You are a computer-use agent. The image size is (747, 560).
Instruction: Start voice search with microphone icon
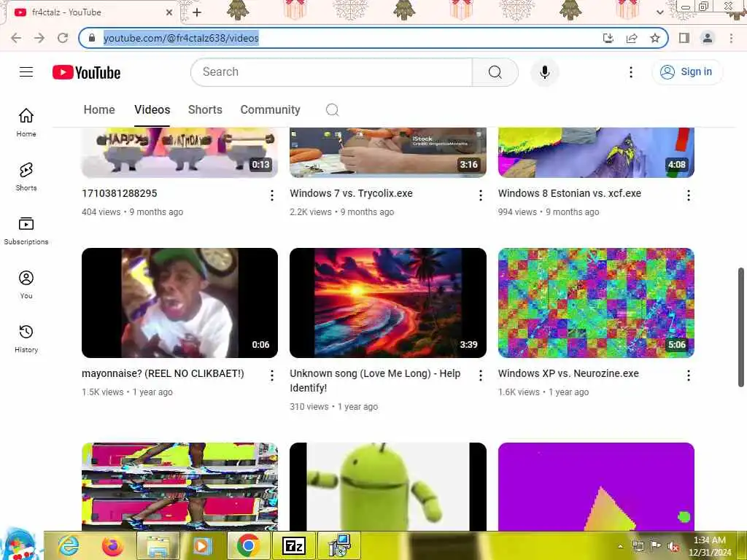pyautogui.click(x=544, y=72)
